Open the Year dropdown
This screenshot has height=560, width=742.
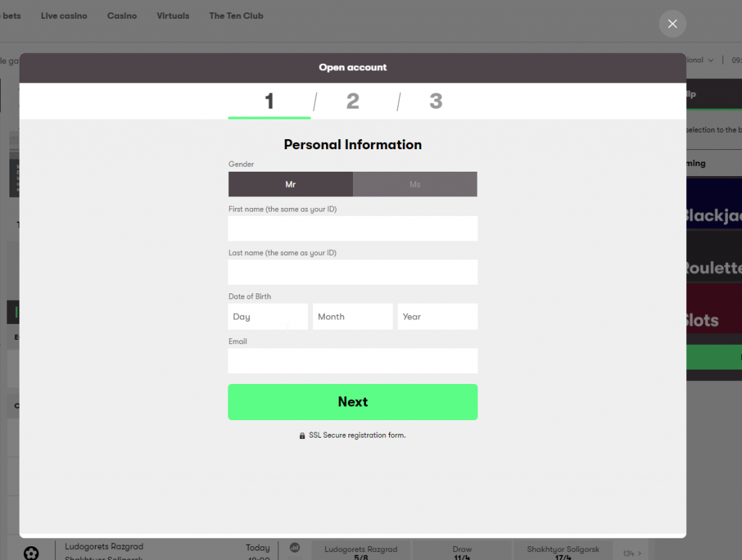437,317
